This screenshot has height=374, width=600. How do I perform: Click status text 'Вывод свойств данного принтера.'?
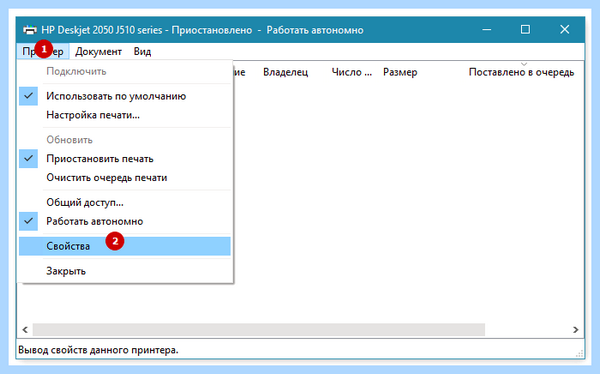98,350
